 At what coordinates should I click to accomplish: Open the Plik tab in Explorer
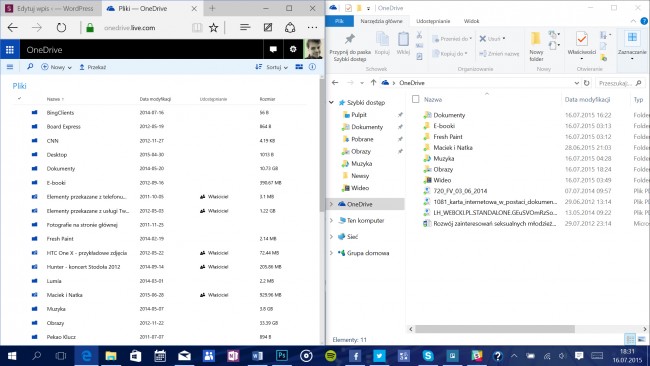coord(339,21)
